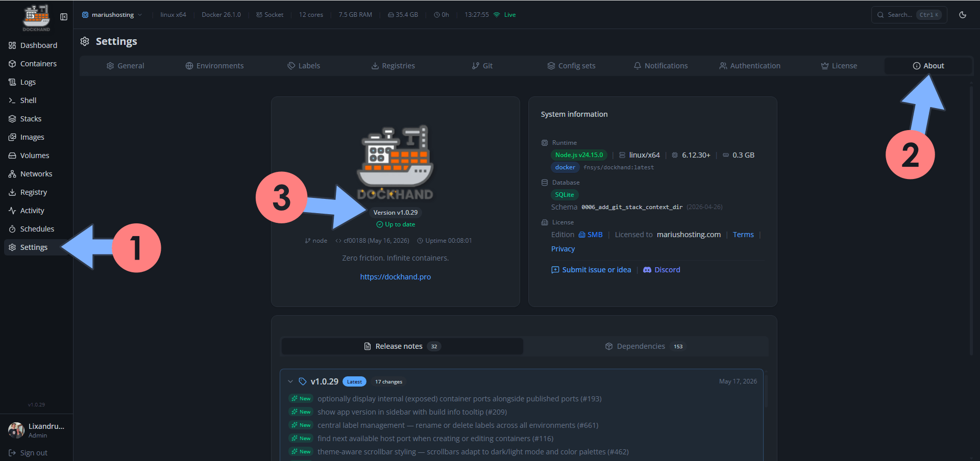Collapse the sidebar with the panel icon
This screenshot has width=980, height=461.
tap(64, 17)
